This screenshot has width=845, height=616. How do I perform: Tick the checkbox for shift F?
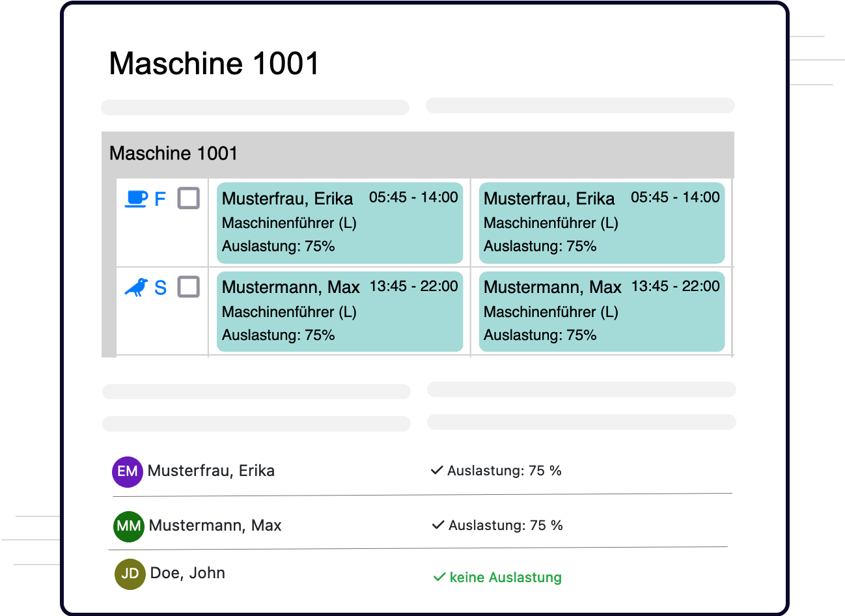pyautogui.click(x=189, y=199)
